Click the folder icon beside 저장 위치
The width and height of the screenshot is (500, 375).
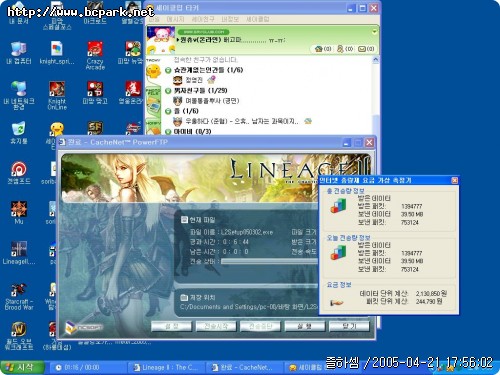184,297
